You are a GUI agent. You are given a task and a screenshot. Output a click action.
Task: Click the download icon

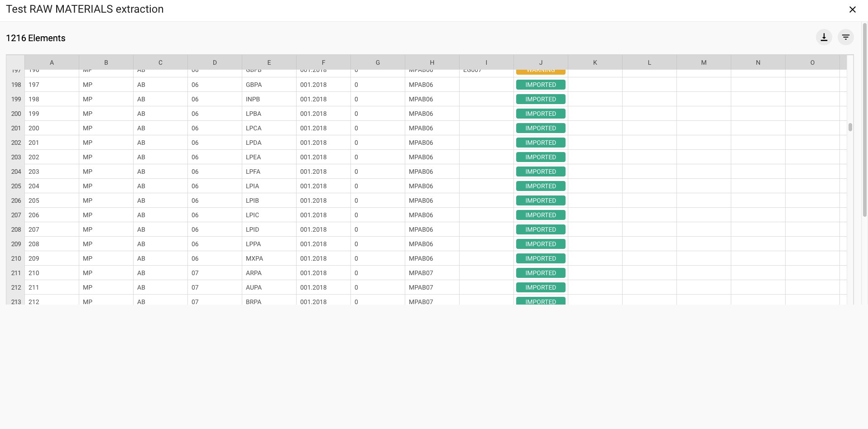click(824, 38)
